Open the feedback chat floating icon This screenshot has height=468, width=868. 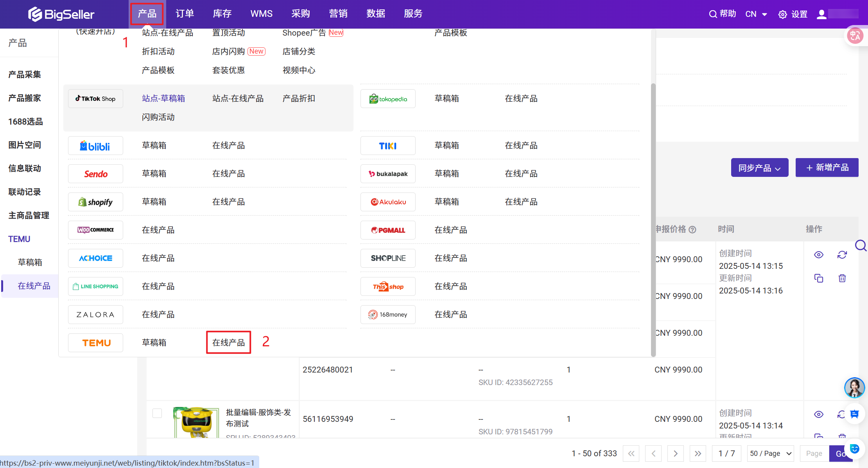[x=855, y=414]
